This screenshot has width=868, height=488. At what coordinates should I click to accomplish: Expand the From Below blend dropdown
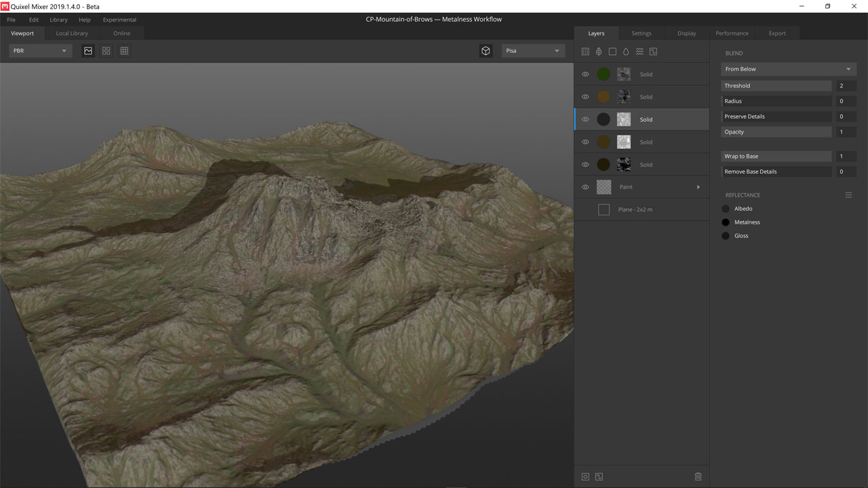coord(787,69)
